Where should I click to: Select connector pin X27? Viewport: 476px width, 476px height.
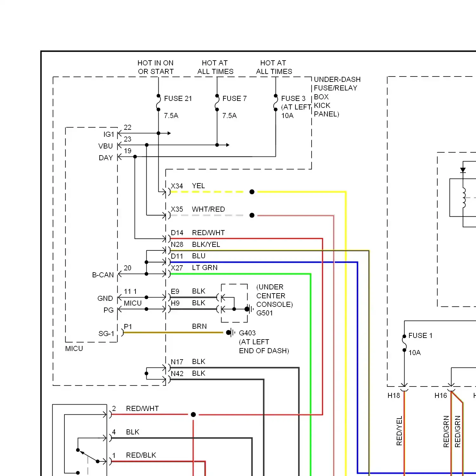pyautogui.click(x=177, y=268)
